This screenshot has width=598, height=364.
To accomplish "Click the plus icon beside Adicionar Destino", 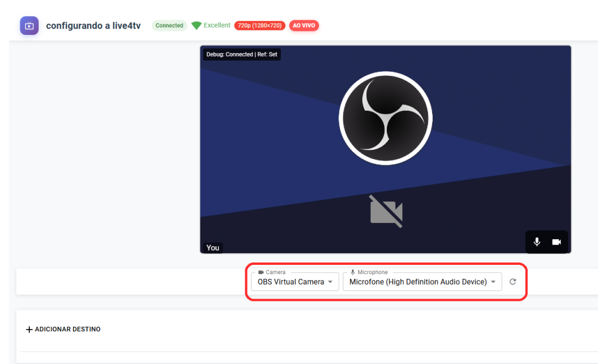I will tap(29, 330).
